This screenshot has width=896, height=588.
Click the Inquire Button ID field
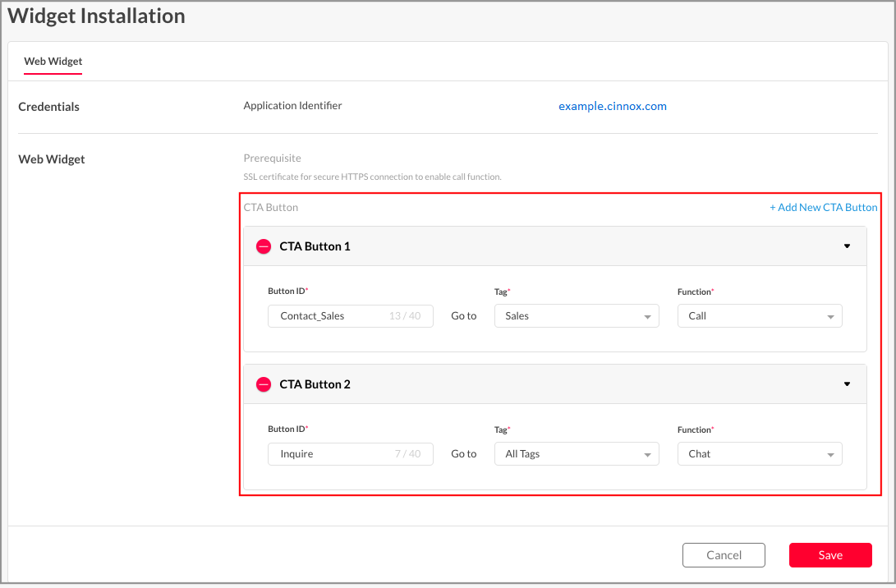pos(351,453)
